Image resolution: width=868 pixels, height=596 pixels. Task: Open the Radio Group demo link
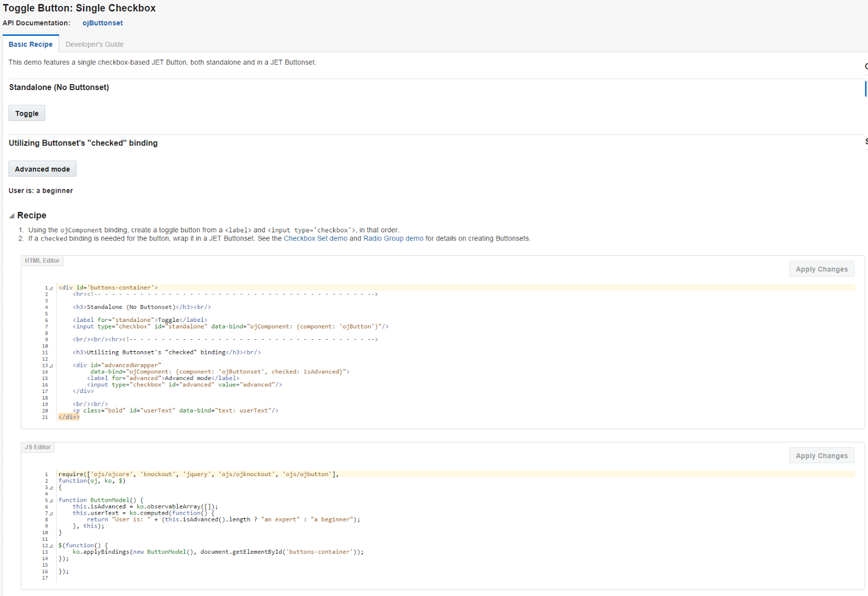[x=393, y=239]
